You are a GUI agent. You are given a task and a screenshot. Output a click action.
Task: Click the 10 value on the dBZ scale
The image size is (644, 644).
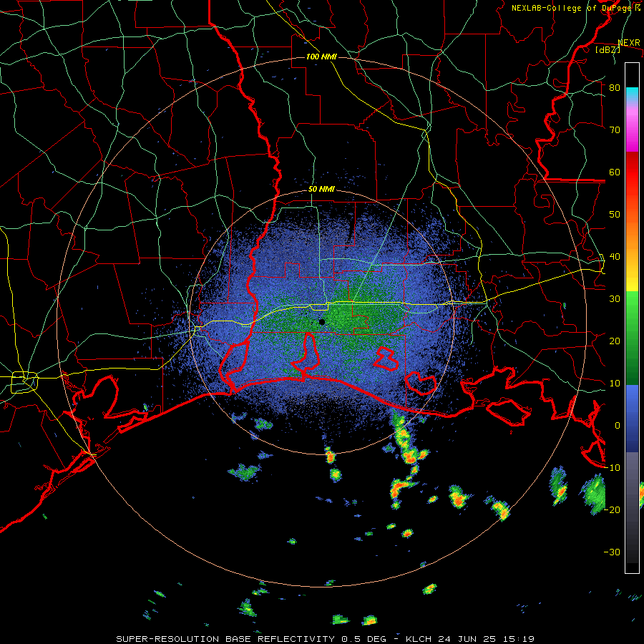(615, 384)
